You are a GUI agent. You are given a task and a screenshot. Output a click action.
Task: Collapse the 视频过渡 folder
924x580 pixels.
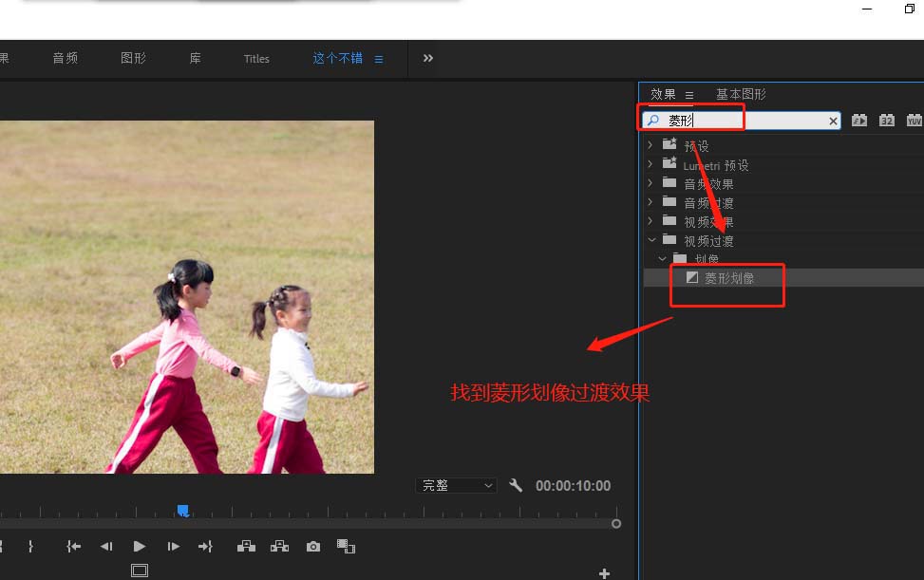[x=651, y=239]
